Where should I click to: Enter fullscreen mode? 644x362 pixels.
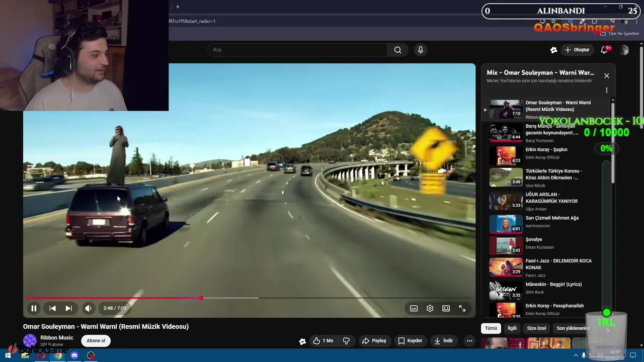coord(462,308)
